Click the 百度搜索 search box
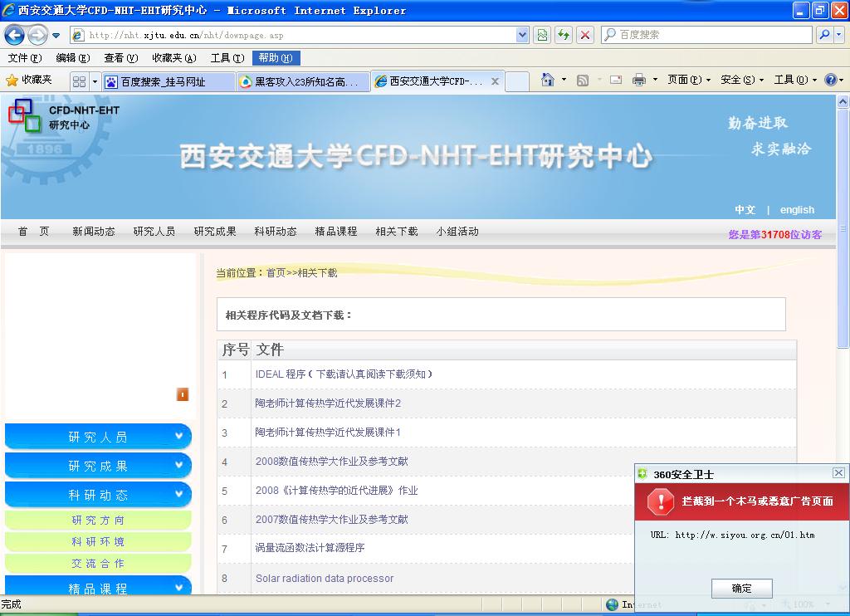This screenshot has height=616, width=850. (x=707, y=35)
